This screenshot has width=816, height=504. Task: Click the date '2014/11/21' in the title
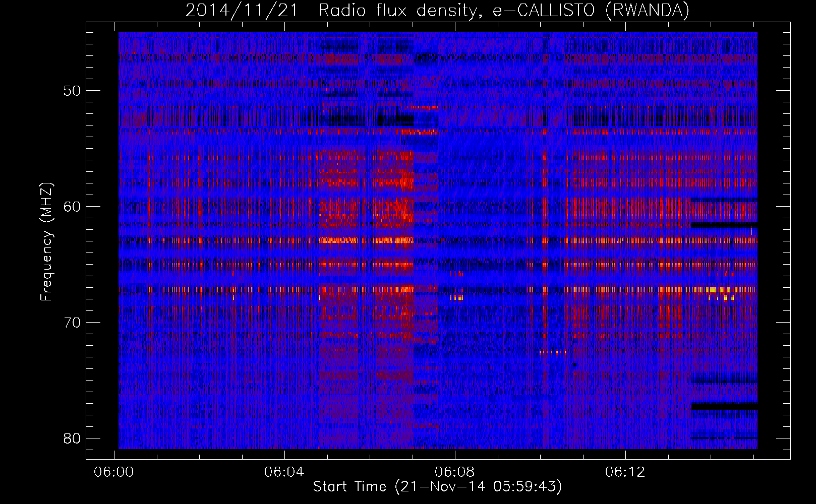[242, 10]
